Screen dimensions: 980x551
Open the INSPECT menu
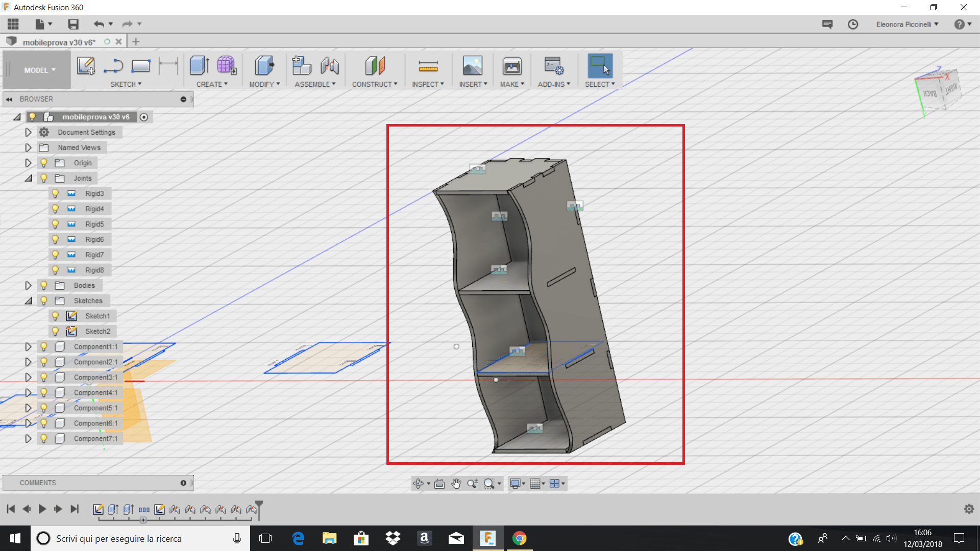428,84
